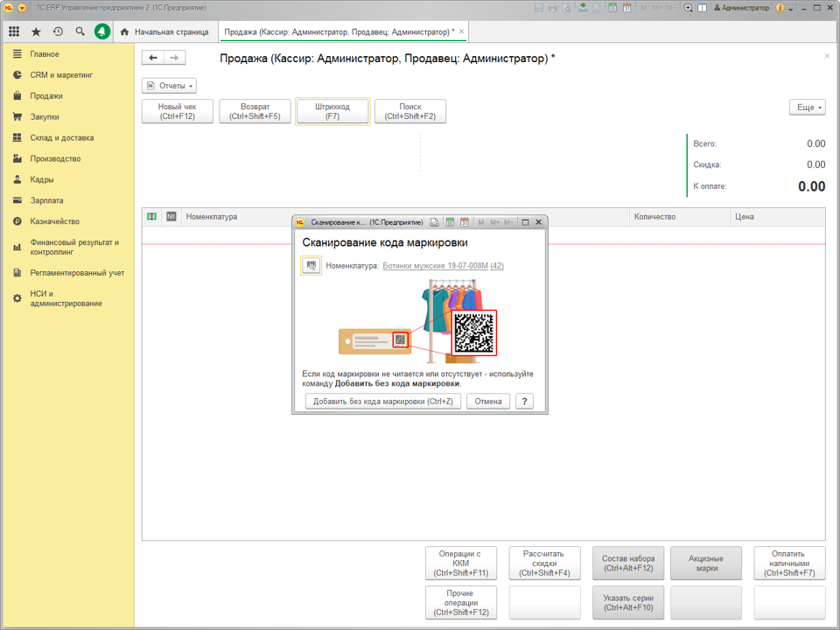Open the Администратор user menu
The image size is (840, 630).
tap(741, 8)
